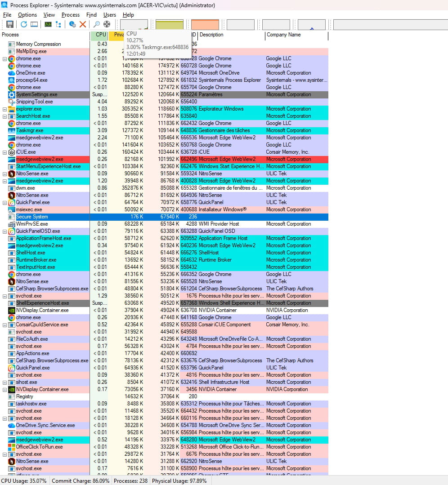Sort by the Company Name column header
Viewport: 448px width, 485px height.
tap(283, 35)
